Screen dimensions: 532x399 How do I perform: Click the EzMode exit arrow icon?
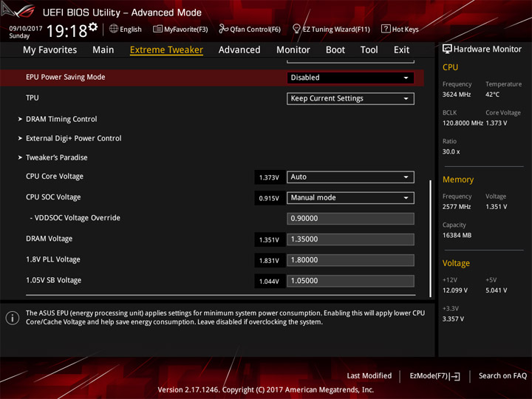[x=455, y=376]
